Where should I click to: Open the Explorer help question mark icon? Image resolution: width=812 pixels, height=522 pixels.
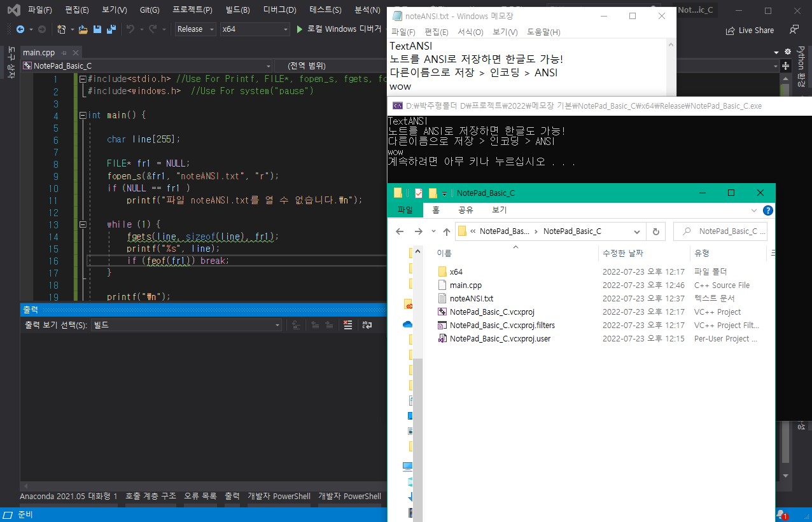(768, 210)
